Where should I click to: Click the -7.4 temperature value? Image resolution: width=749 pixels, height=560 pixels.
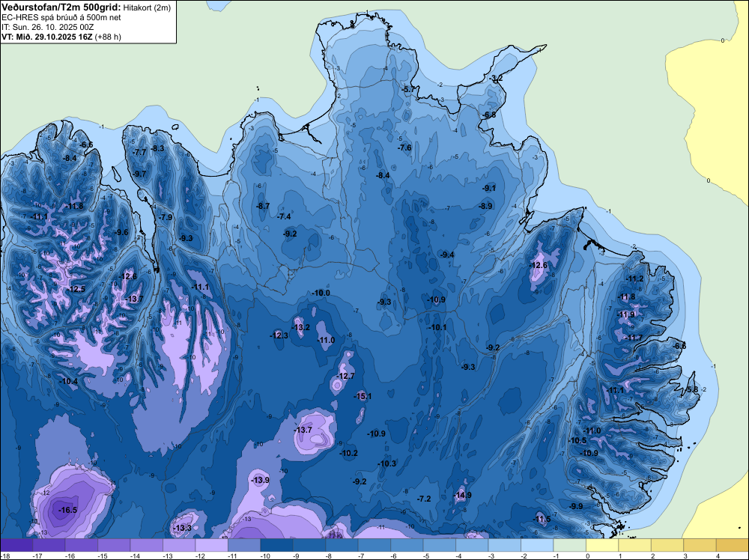284,216
